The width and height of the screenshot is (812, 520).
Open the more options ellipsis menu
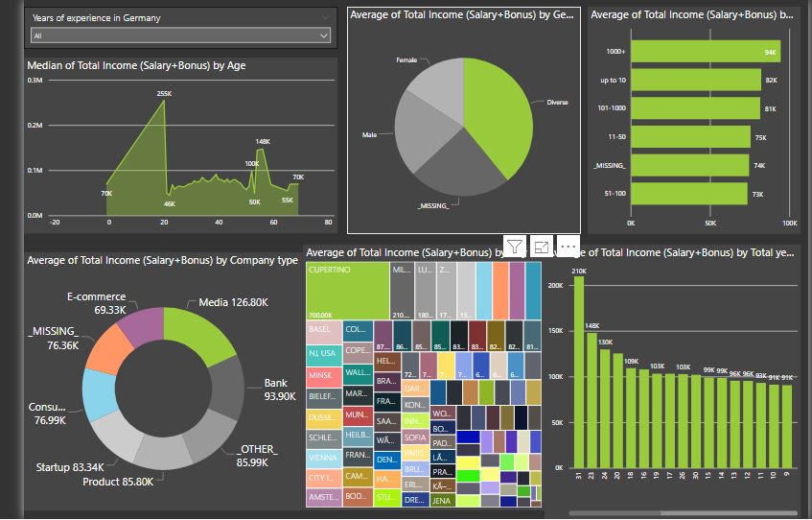tap(568, 247)
